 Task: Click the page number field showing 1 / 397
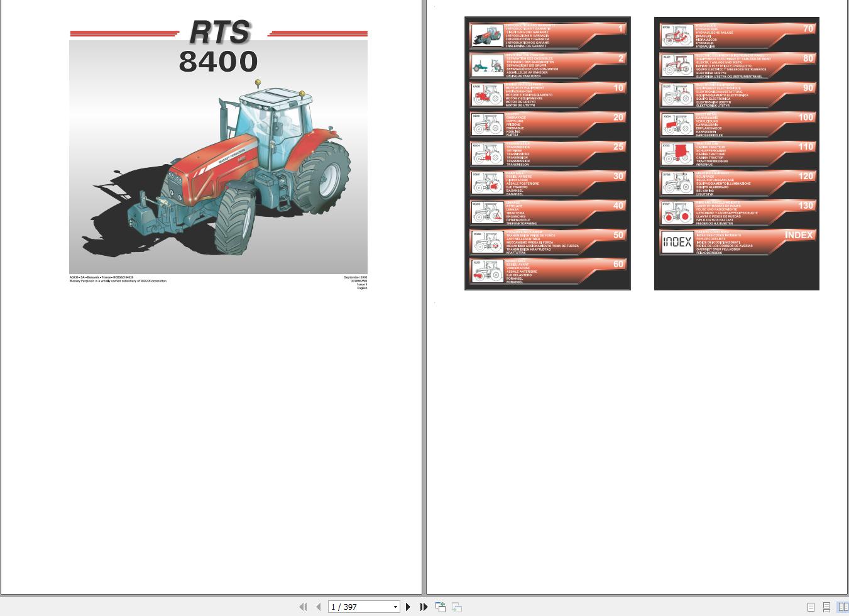tap(359, 607)
